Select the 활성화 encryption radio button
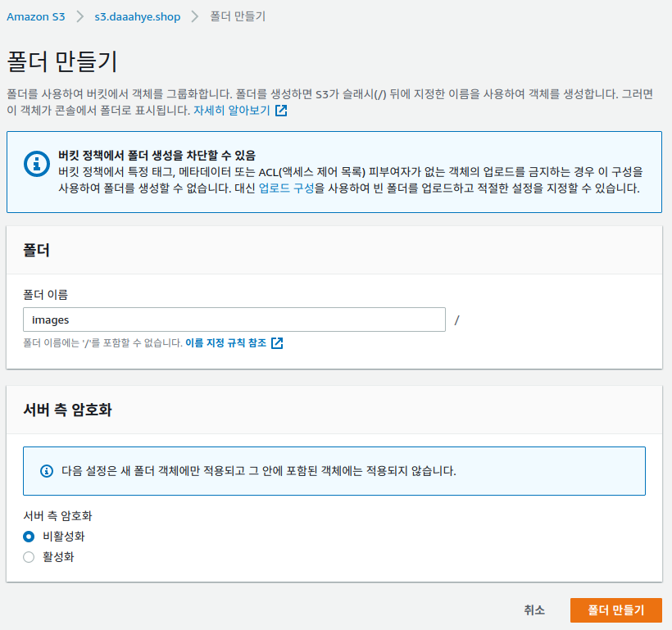This screenshot has height=630, width=672. tap(29, 557)
